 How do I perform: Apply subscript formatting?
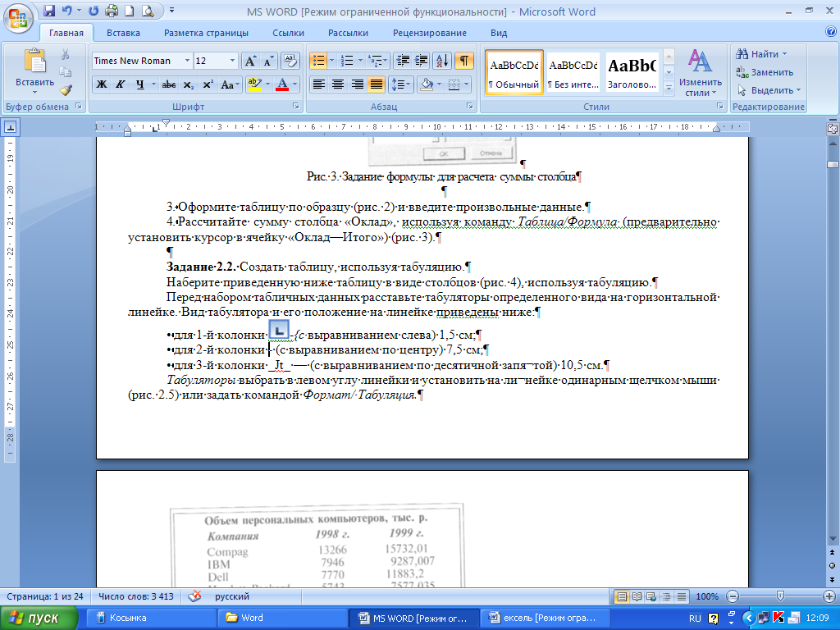(x=189, y=84)
